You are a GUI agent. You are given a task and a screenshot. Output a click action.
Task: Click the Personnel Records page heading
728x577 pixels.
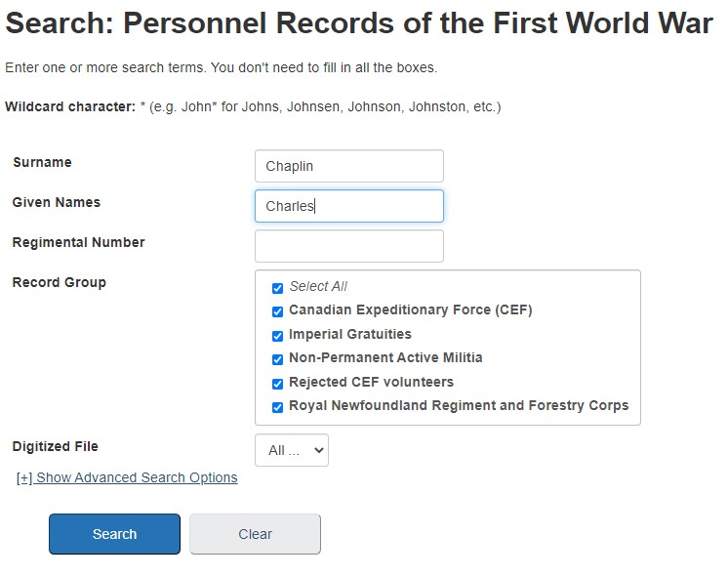(x=359, y=23)
